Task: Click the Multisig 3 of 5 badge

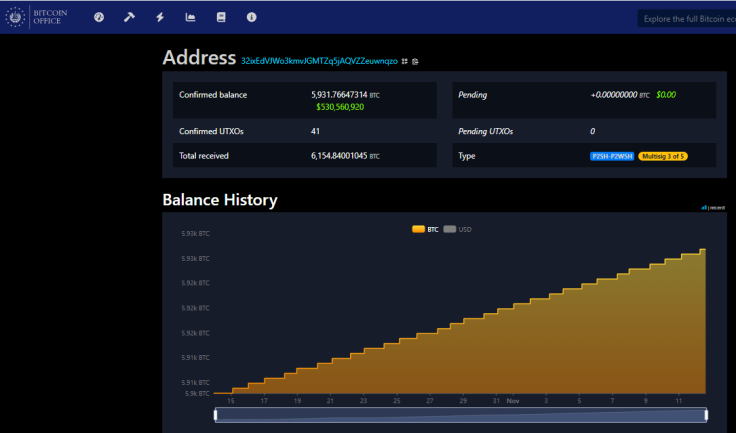Action: pos(663,156)
